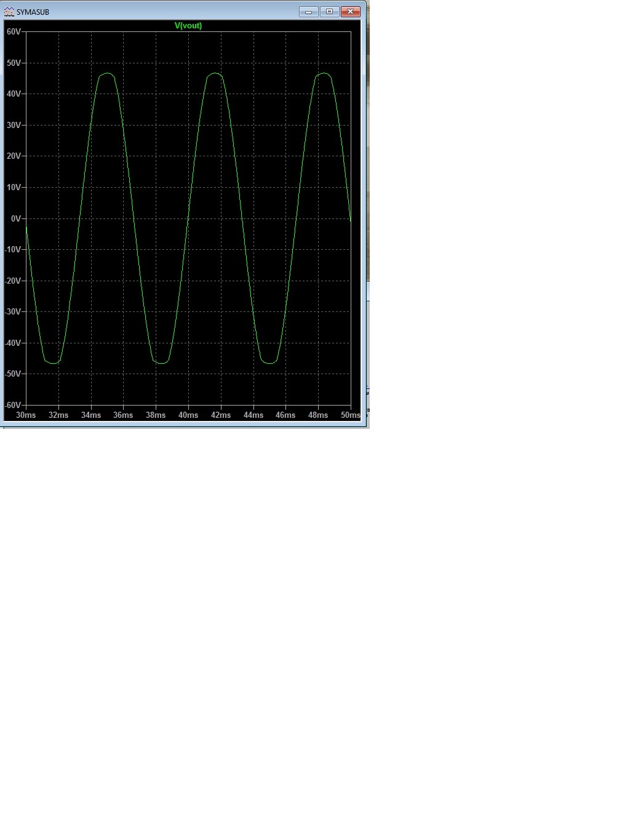Click the 46ms time axis label
630x840 pixels.
point(285,415)
